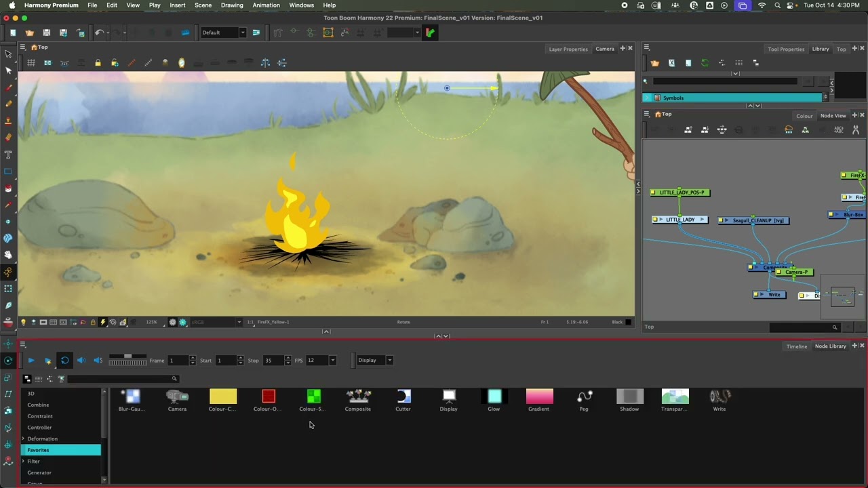
Task: Click the Cutter node icon
Action: (x=403, y=396)
